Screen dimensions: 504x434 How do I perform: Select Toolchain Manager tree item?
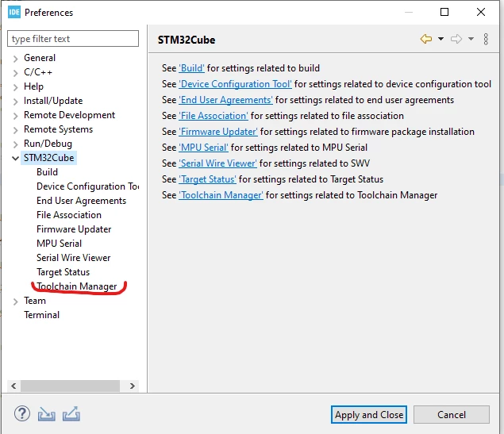pos(77,286)
